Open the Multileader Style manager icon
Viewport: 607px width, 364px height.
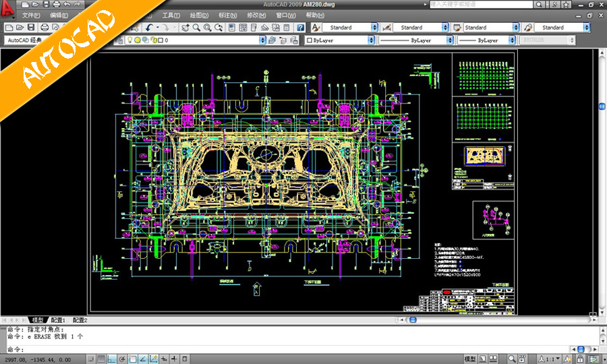[x=528, y=28]
